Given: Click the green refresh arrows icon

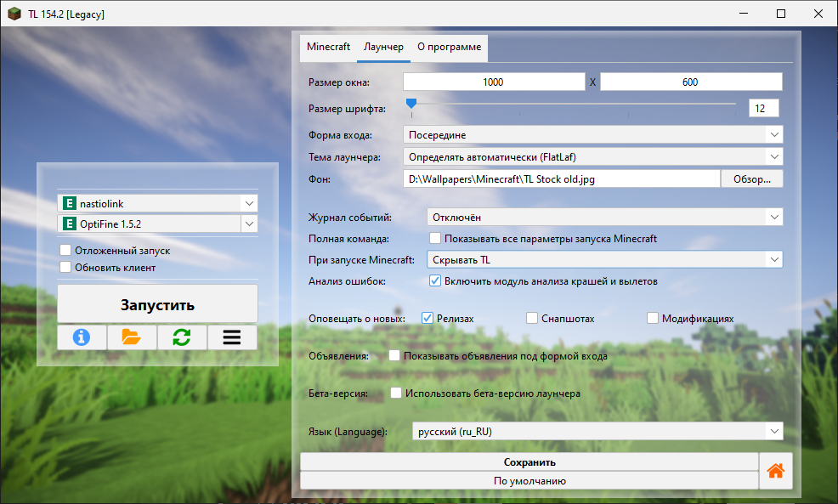Looking at the screenshot, I should 182,337.
